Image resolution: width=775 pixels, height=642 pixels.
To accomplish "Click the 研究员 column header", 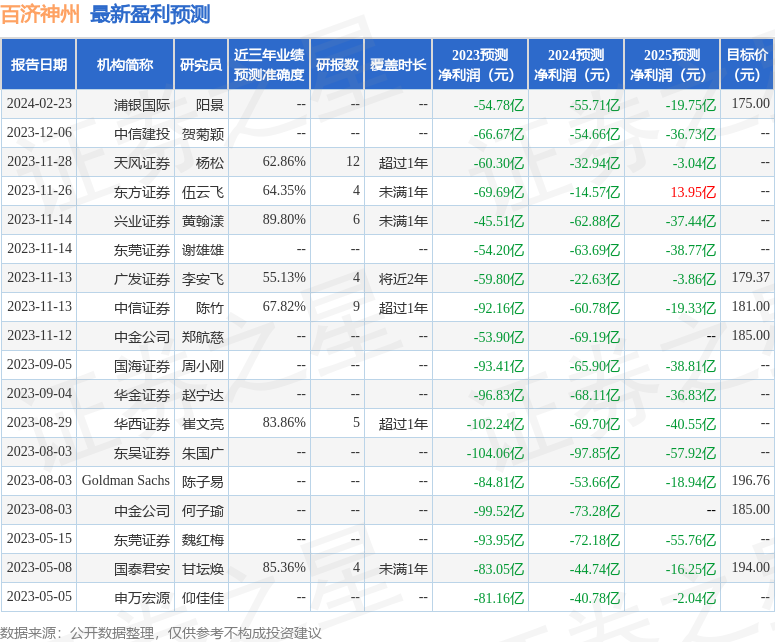I will (201, 64).
